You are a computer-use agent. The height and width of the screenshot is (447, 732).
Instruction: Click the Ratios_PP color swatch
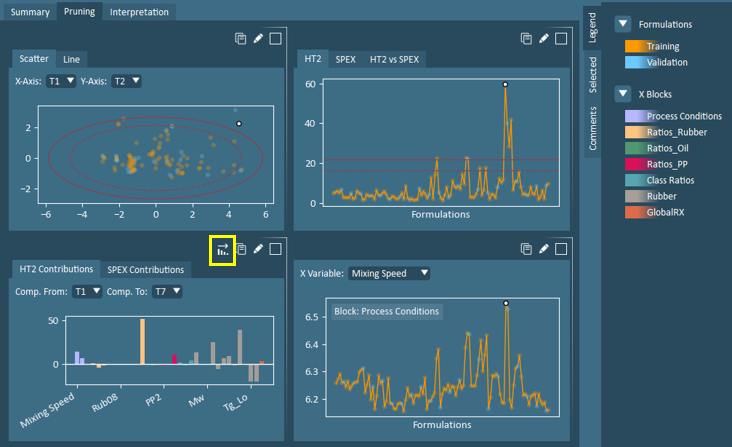[632, 164]
